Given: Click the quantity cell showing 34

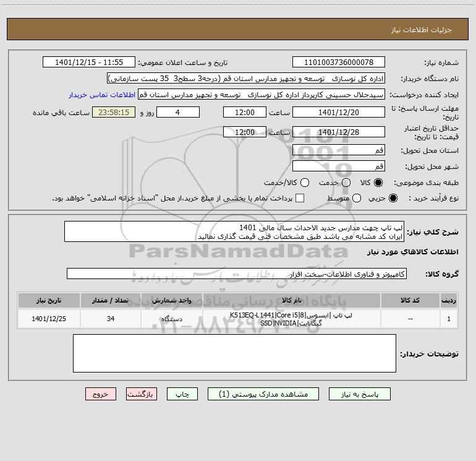Looking at the screenshot, I should (x=111, y=319).
